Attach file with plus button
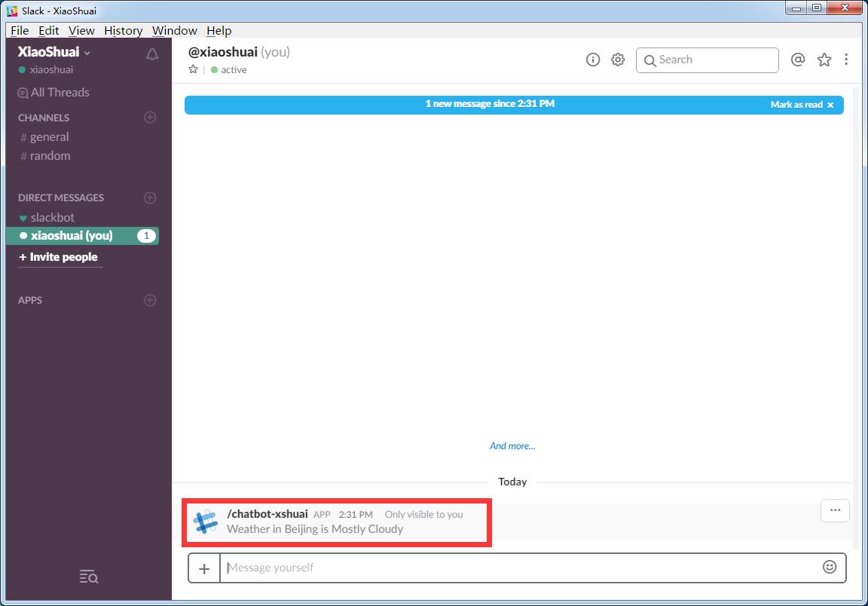Screen dimensions: 868x606 tap(204, 568)
